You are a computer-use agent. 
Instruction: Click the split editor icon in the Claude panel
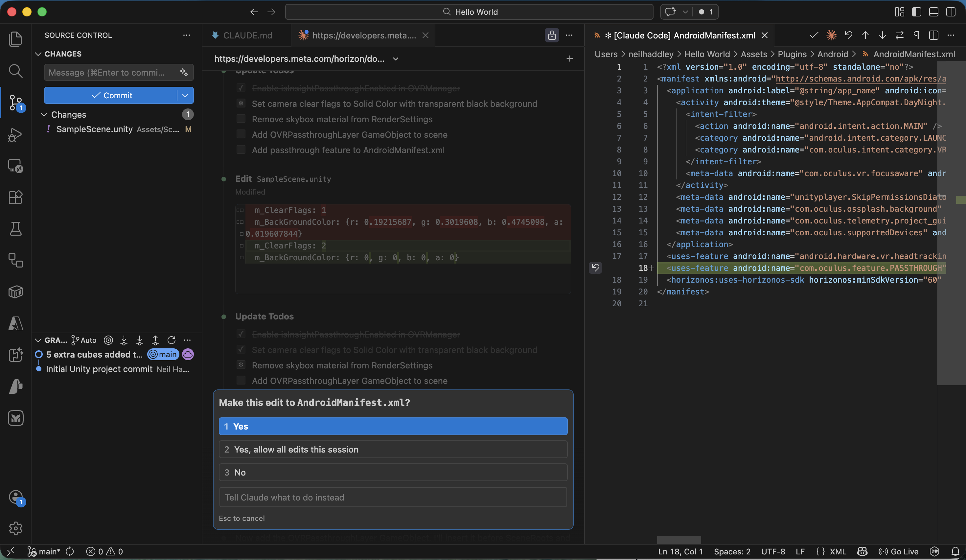(x=933, y=35)
